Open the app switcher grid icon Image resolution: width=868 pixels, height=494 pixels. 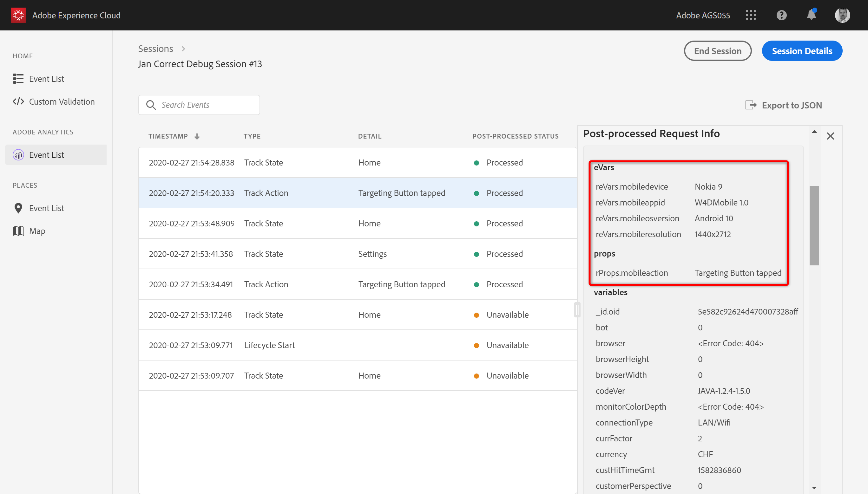click(x=751, y=15)
